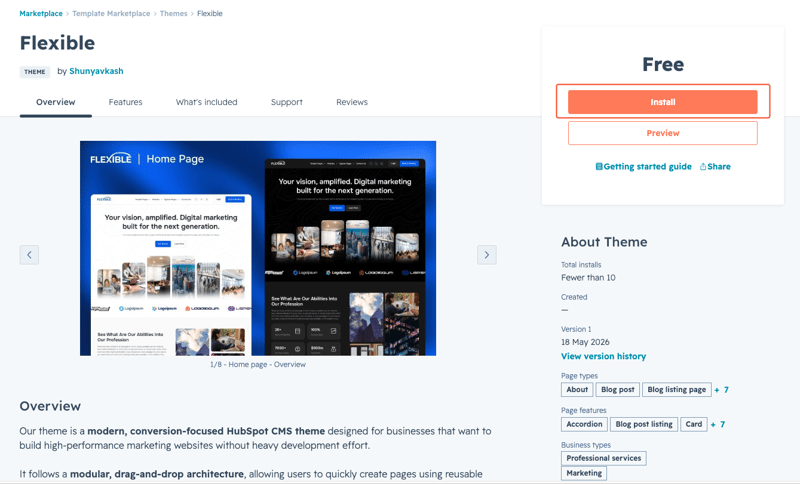This screenshot has height=484, width=800.
Task: Click the orange Install button
Action: click(663, 102)
